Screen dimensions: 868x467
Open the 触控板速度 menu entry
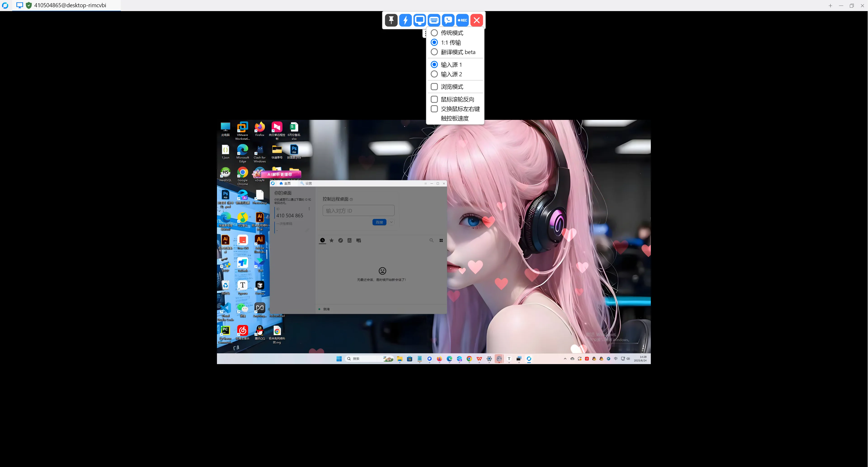(x=454, y=118)
